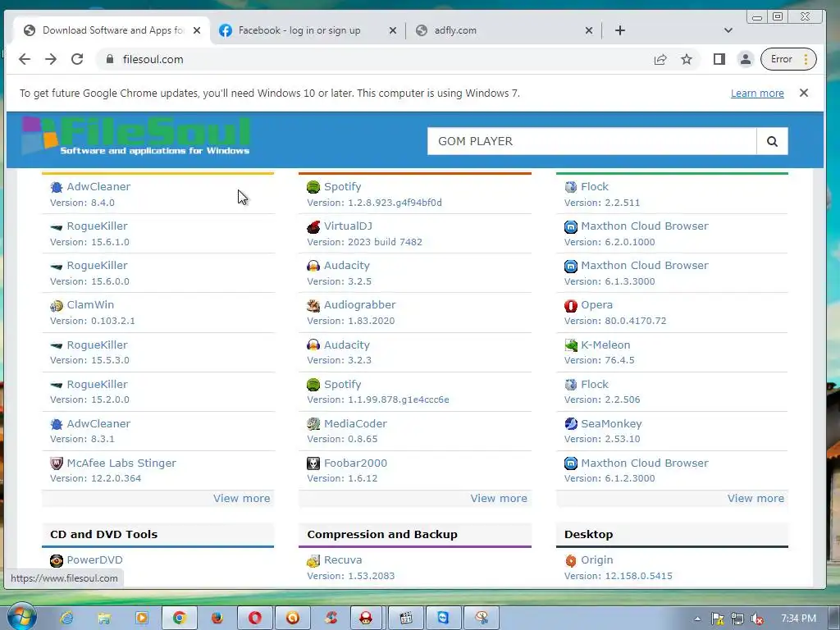
Task: Click View more under the Flock column
Action: [x=756, y=498]
